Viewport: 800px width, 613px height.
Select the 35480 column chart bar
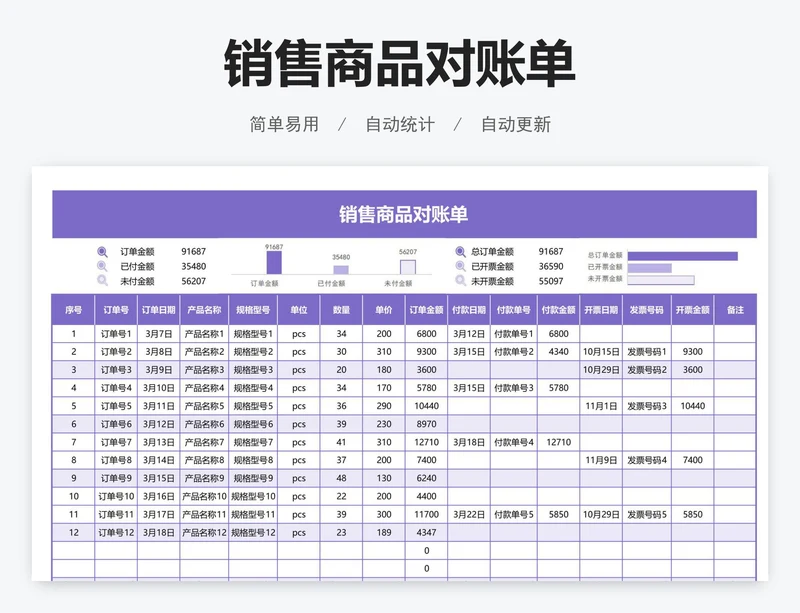pyautogui.click(x=341, y=269)
